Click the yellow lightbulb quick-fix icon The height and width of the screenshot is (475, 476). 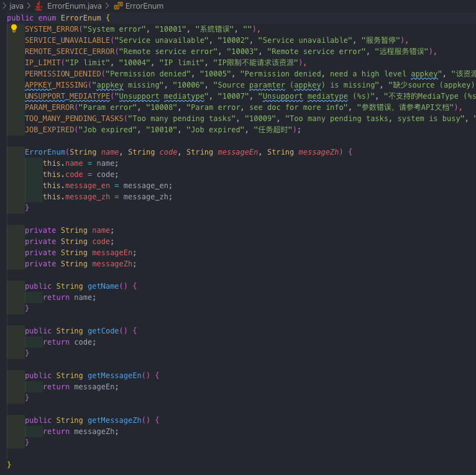point(14,29)
